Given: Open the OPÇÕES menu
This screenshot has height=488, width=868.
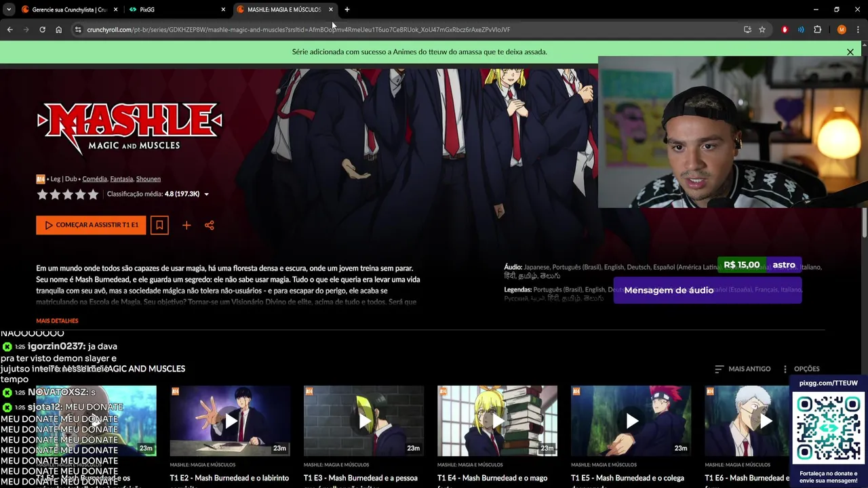Looking at the screenshot, I should tap(801, 369).
